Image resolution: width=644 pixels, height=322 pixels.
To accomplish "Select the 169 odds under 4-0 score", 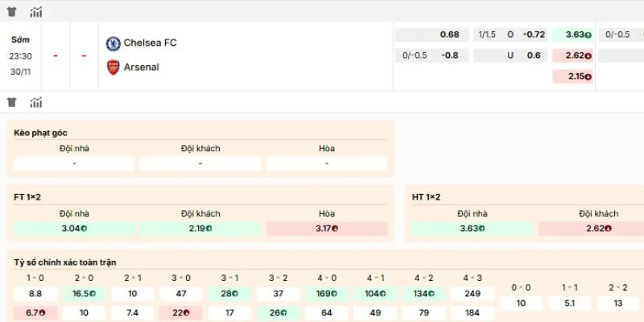I will (328, 295).
